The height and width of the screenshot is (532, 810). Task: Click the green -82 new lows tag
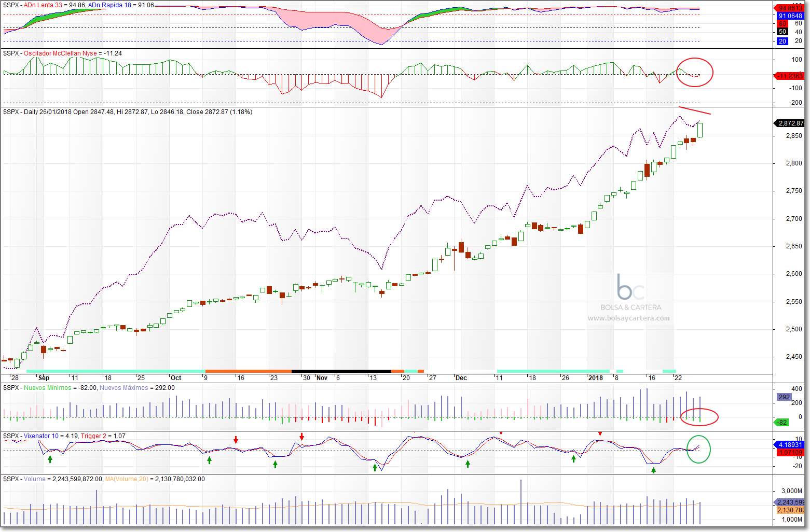point(782,423)
